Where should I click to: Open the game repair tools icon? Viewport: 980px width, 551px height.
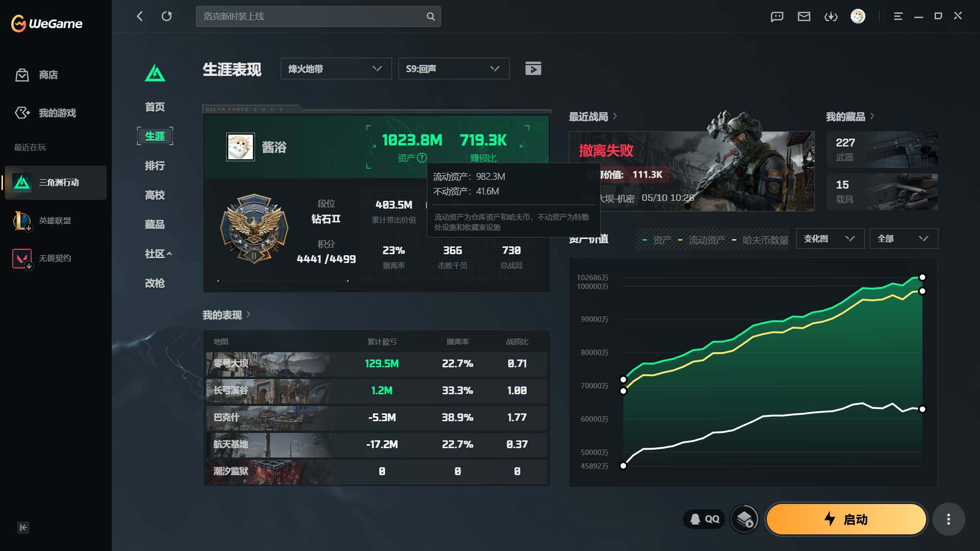745,519
